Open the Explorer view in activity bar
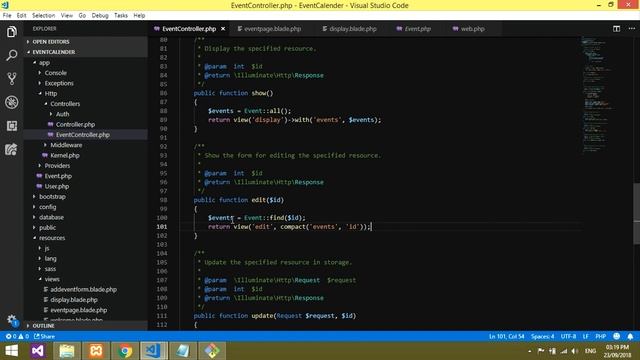Image resolution: width=640 pixels, height=360 pixels. (x=11, y=31)
